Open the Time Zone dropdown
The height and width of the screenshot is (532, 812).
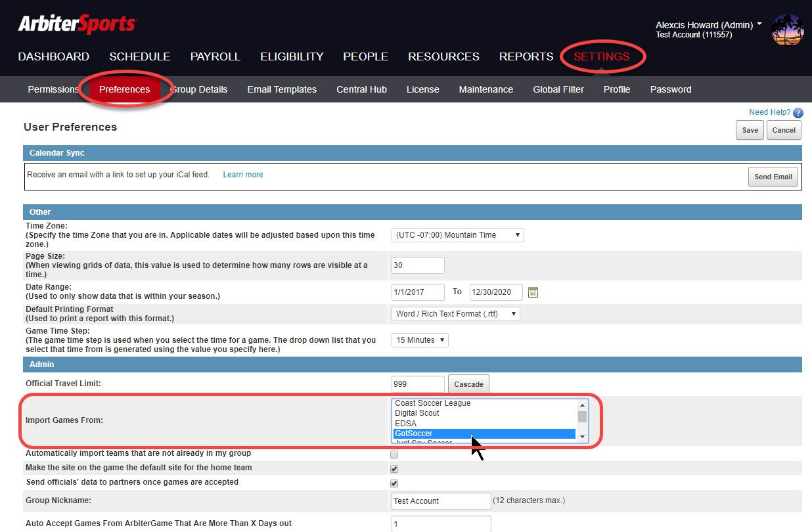[x=458, y=235]
